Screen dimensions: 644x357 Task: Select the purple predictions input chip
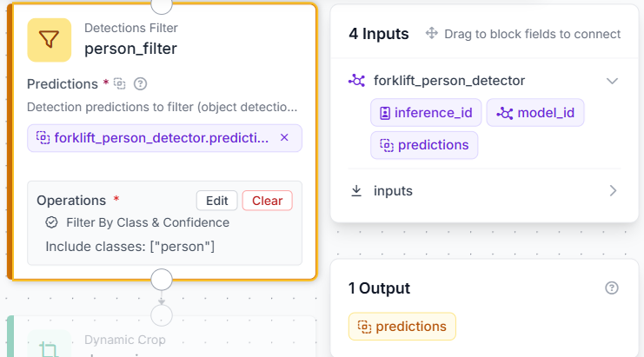(424, 145)
